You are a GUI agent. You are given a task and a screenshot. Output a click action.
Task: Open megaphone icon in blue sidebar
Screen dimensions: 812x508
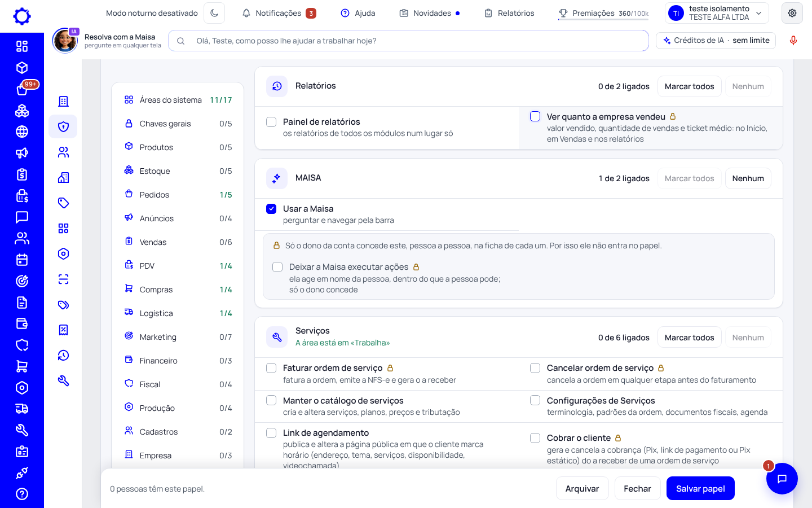[22, 153]
